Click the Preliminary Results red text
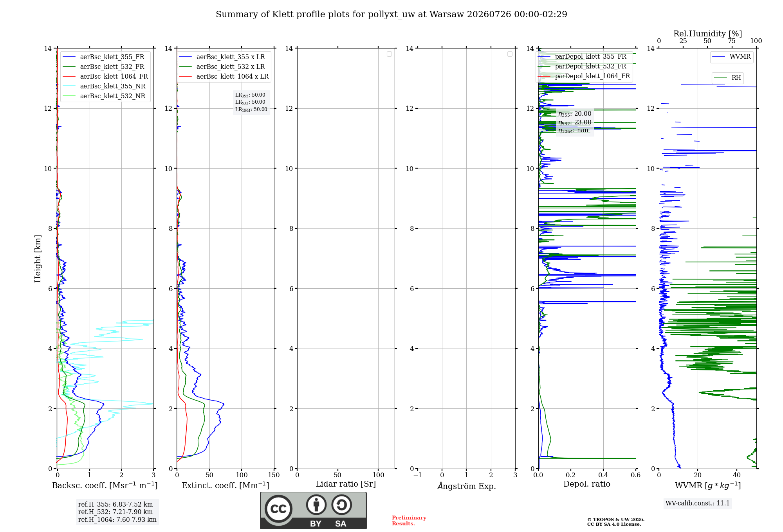The image size is (783, 532). pyautogui.click(x=409, y=521)
